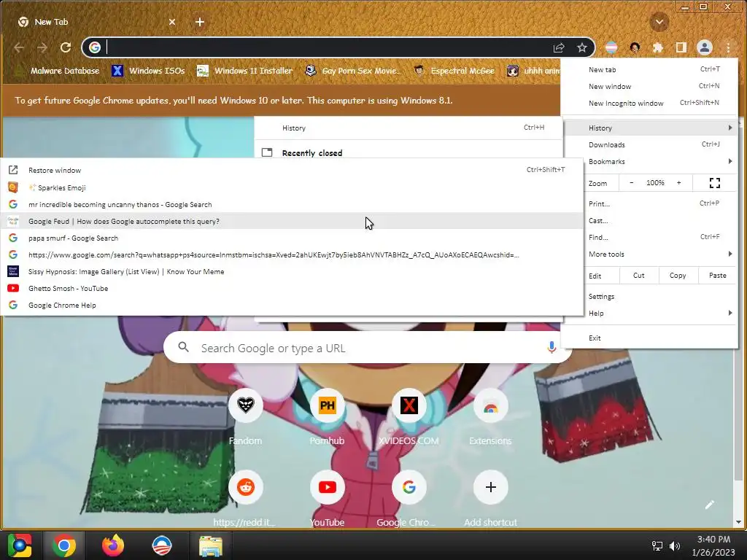This screenshot has height=560, width=747.
Task: Open Windows ISOs bookmark
Action: (x=148, y=71)
